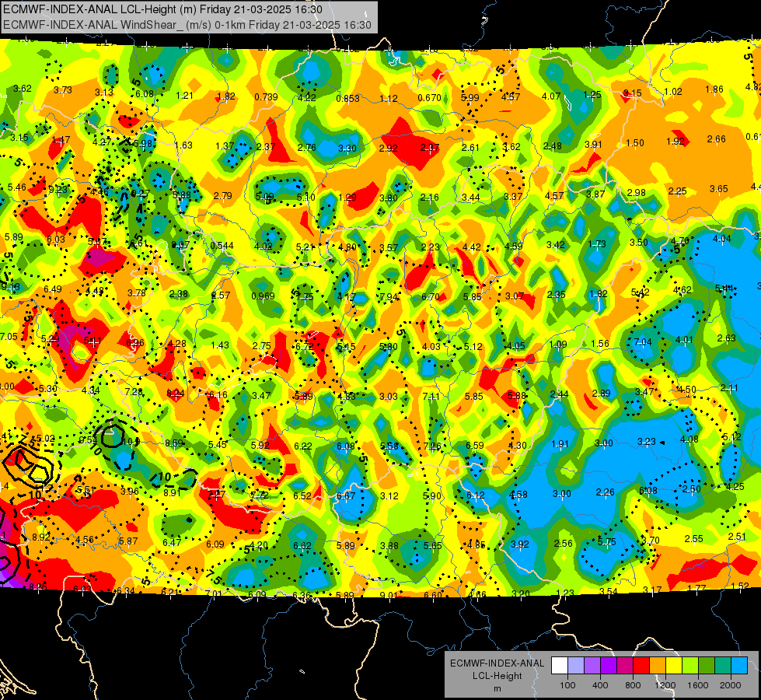The width and height of the screenshot is (761, 700).
Task: Click the wind shear value '2.79'
Action: 223,196
